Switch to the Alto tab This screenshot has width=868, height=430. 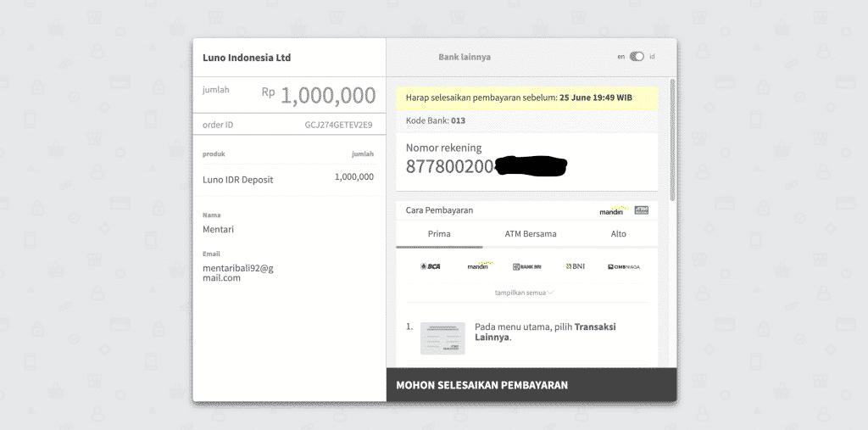[619, 234]
